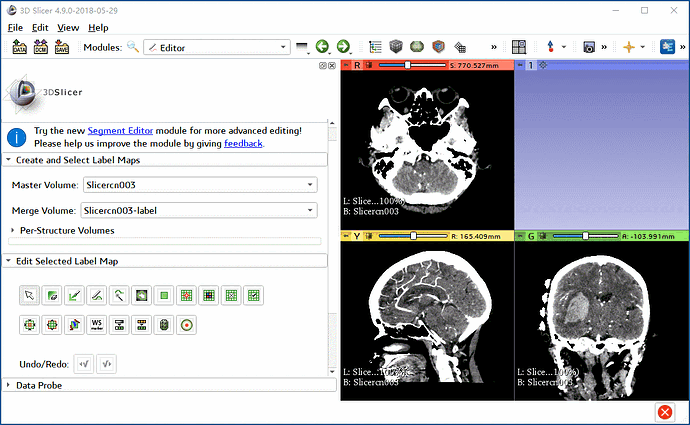Select the default pointer tool in Editor
Viewport: 690px width, 425px height.
tap(29, 295)
